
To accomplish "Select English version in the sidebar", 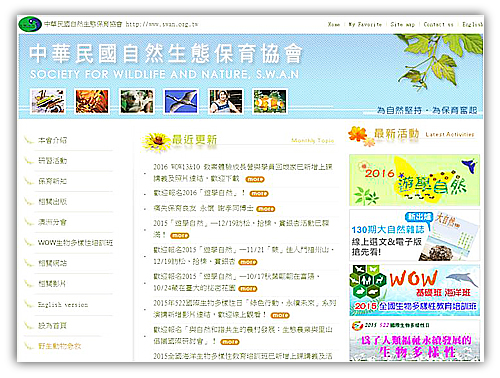I will click(x=63, y=305).
